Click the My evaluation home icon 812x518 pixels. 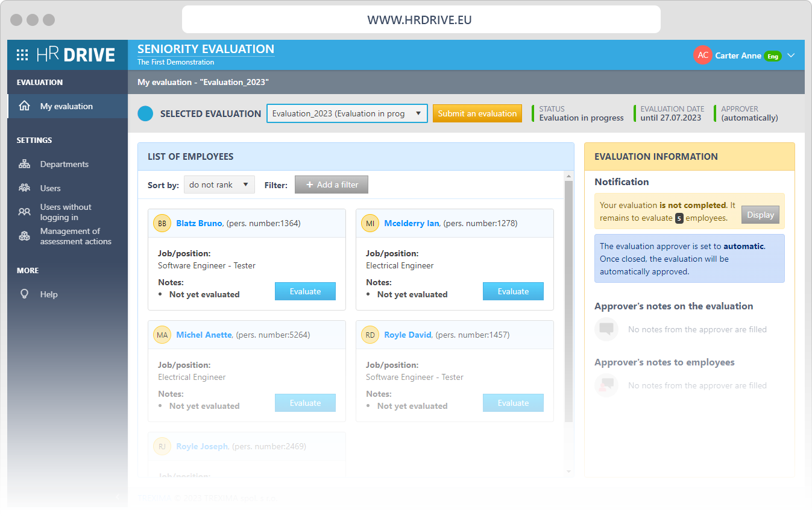[x=24, y=106]
